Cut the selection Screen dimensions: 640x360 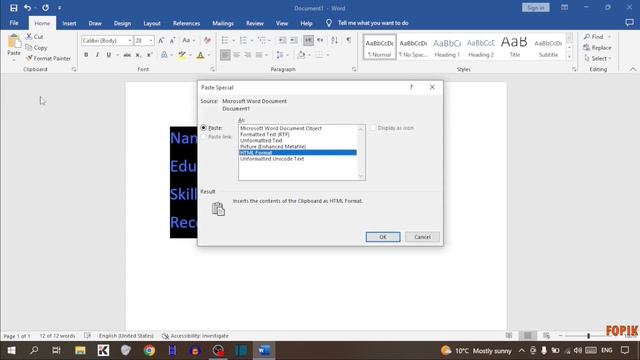(34, 37)
